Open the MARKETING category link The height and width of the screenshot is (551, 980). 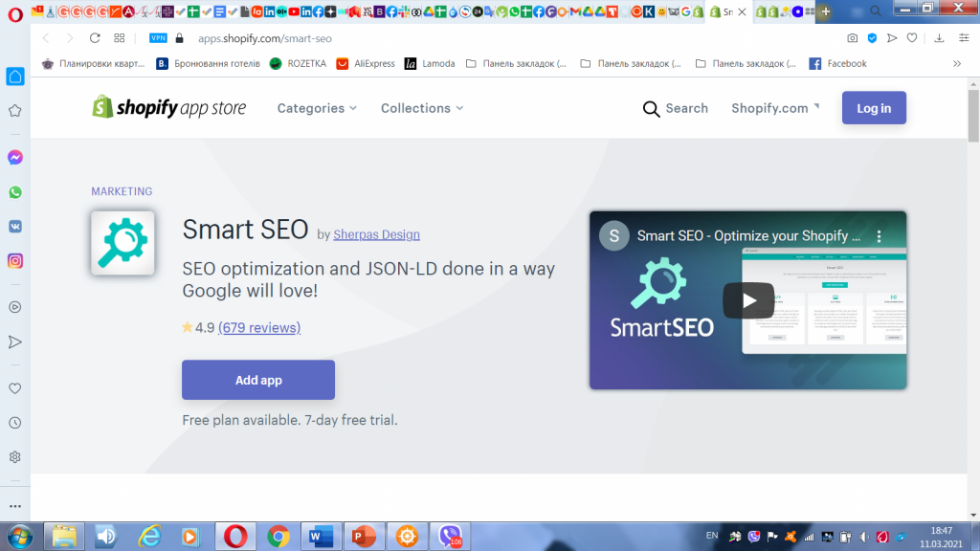(x=122, y=191)
